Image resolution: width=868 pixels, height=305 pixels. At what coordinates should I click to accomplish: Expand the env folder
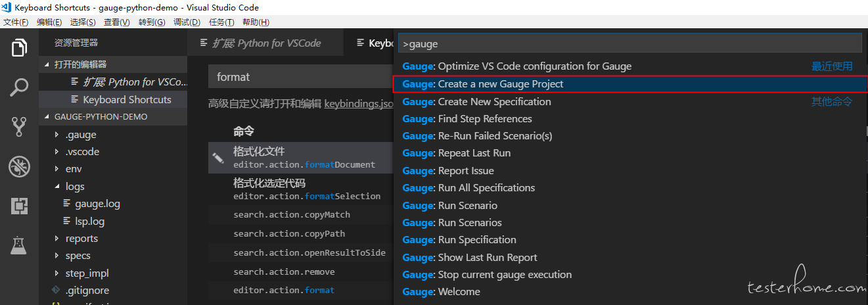[113, 169]
